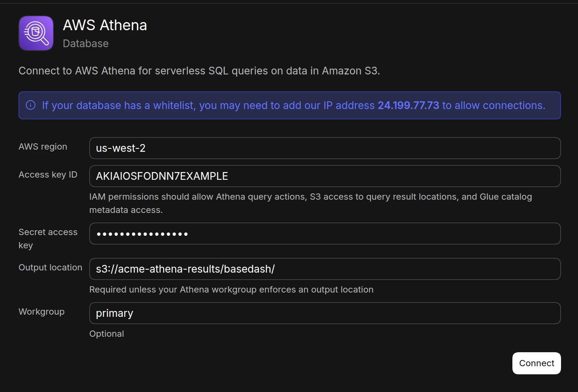
Task: Click the 'Database' subtitle text
Action: [x=86, y=43]
